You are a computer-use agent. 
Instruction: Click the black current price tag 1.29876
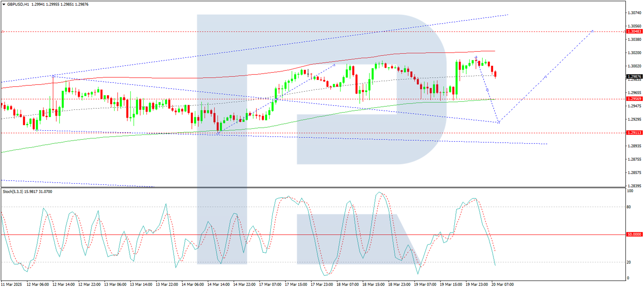pos(634,77)
